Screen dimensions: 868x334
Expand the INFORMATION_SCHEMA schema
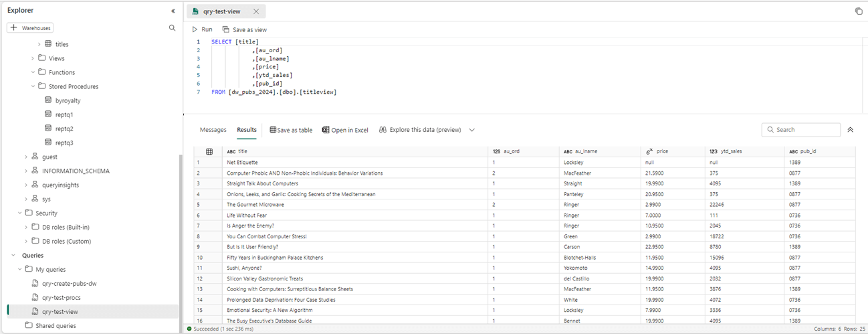click(x=26, y=171)
